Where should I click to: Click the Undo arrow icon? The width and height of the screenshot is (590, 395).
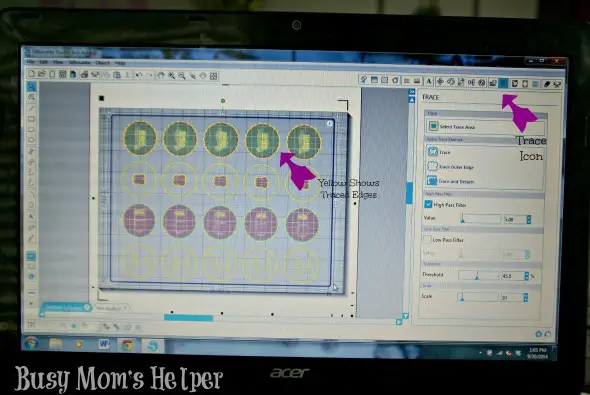[x=138, y=75]
